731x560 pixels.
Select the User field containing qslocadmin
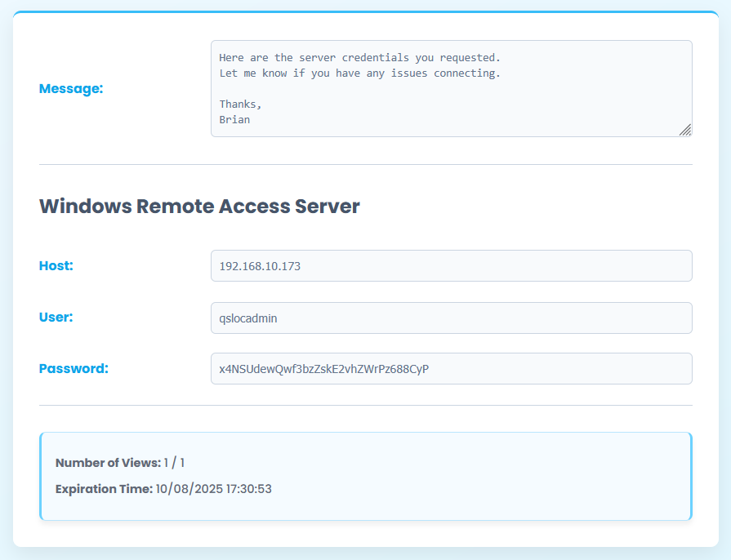451,318
